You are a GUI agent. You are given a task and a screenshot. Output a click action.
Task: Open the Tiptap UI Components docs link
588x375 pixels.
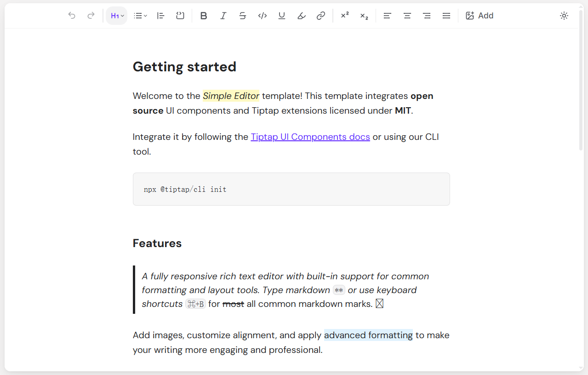click(x=310, y=137)
